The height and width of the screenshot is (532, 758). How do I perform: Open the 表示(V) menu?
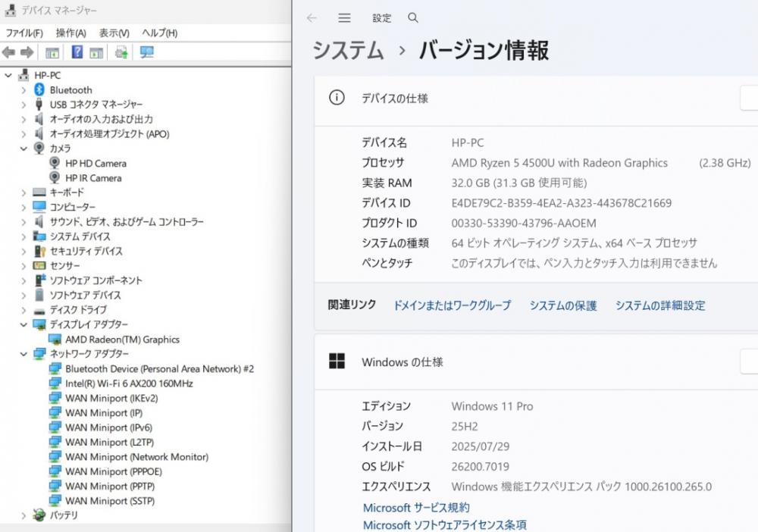coord(114,33)
